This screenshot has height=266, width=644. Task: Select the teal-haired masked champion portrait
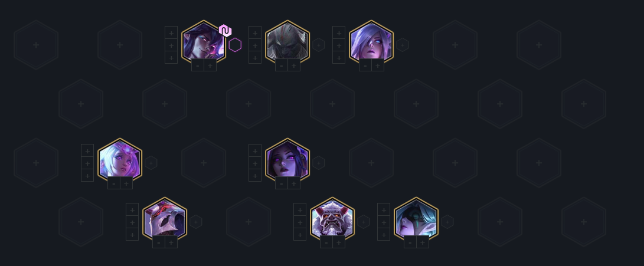tap(416, 218)
